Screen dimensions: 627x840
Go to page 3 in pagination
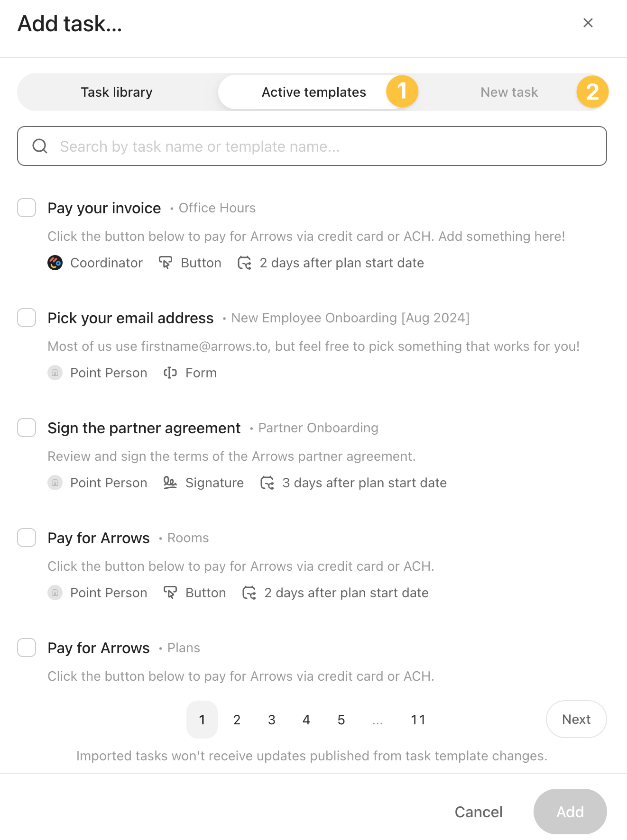(x=272, y=720)
